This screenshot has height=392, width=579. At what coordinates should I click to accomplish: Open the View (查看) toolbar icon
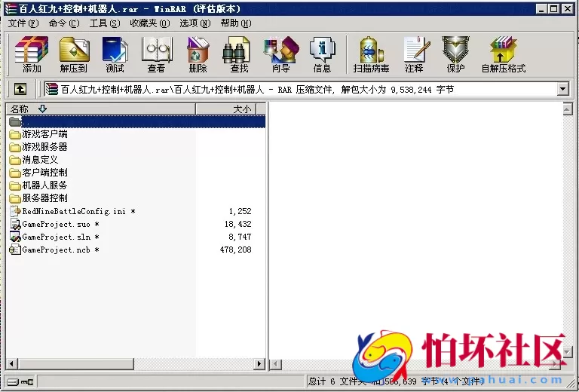156,54
